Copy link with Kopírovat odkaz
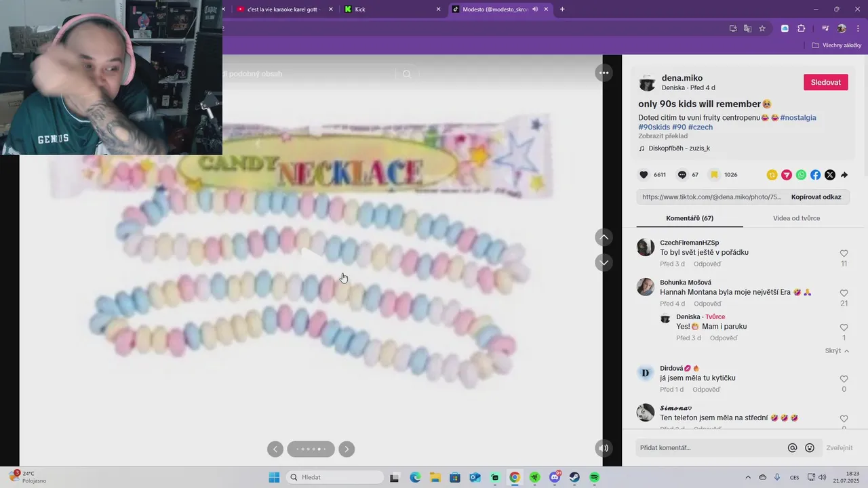The width and height of the screenshot is (868, 488). (816, 197)
